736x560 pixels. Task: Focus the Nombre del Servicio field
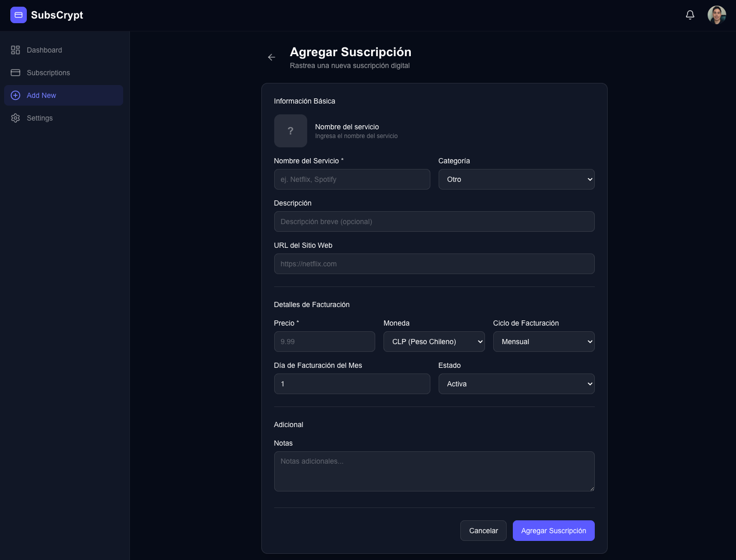352,179
